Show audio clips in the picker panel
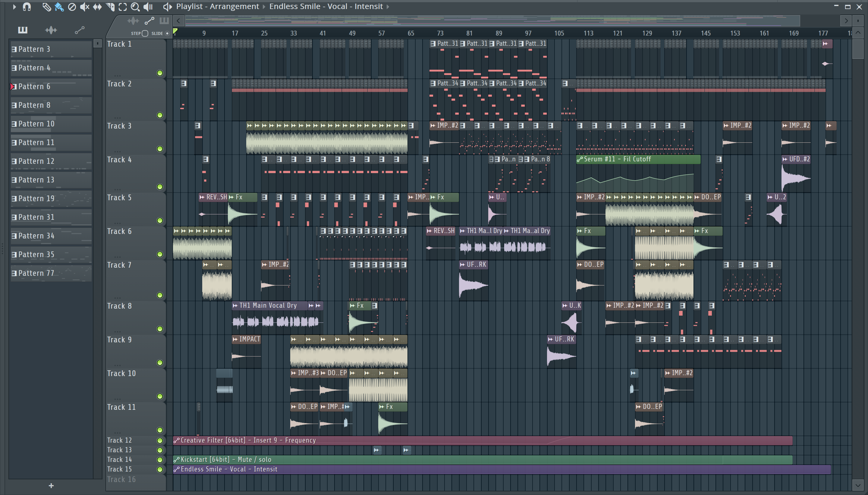The width and height of the screenshot is (868, 495). 51,30
